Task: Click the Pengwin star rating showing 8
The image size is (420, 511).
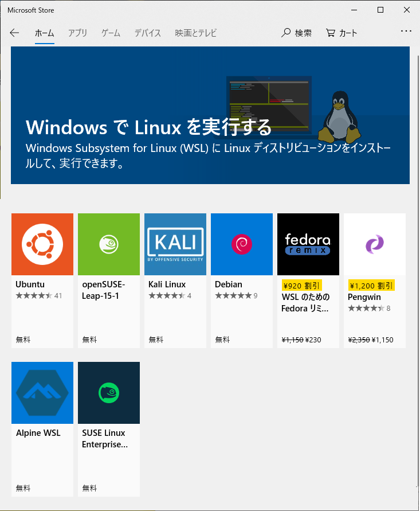Action: coord(369,309)
